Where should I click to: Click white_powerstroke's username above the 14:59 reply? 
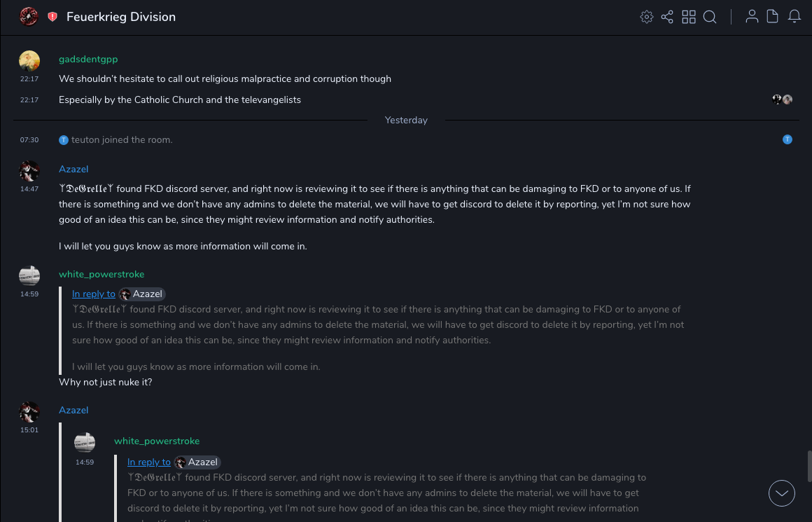click(x=101, y=274)
